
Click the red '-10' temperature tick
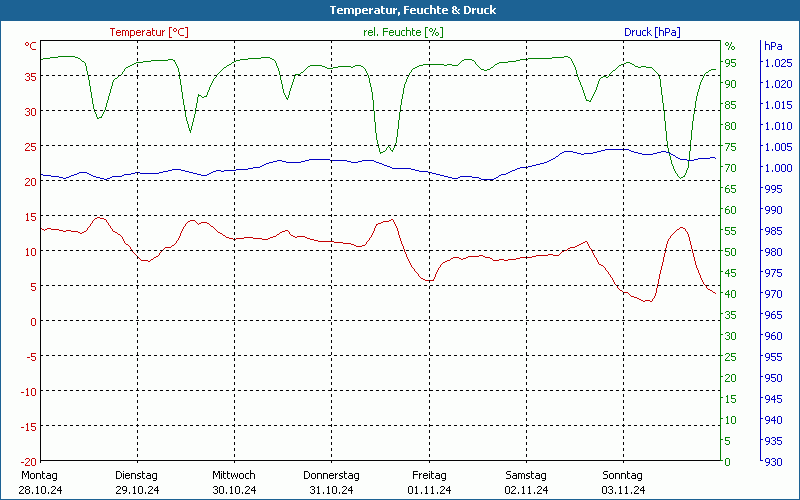pyautogui.click(x=29, y=391)
